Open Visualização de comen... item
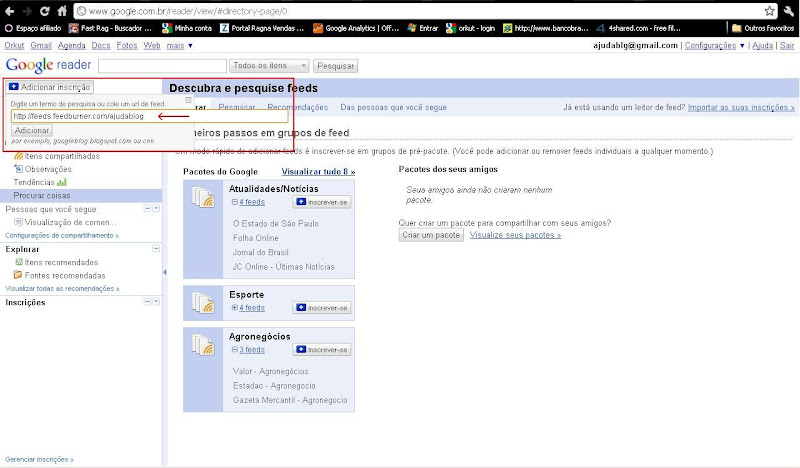The width and height of the screenshot is (800, 468). 65,222
